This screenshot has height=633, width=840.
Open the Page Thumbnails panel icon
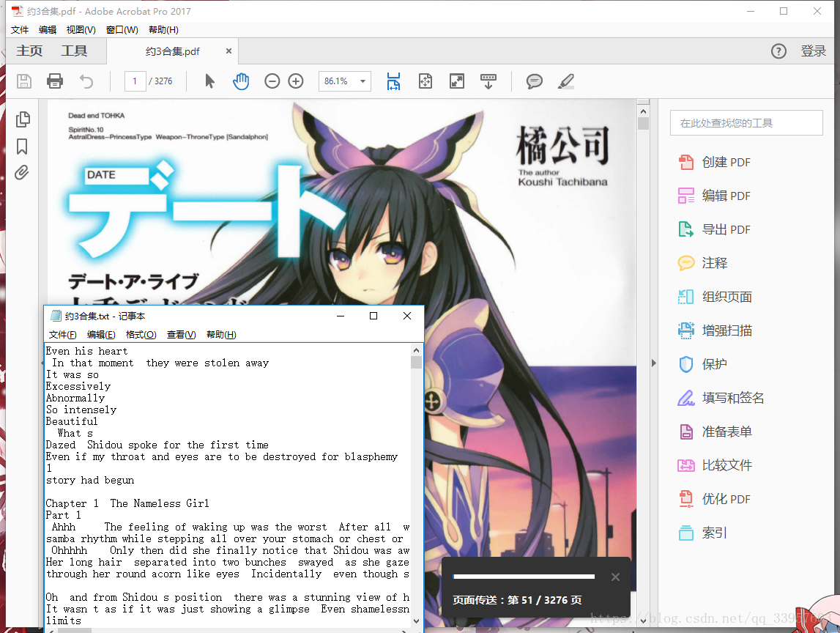[x=23, y=119]
